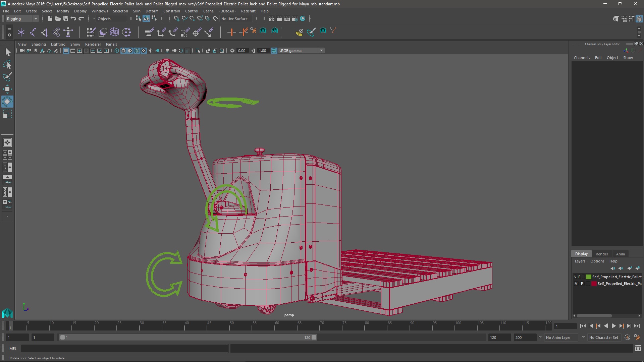The width and height of the screenshot is (644, 362).
Task: Click the Quick Rig humanoid shelf icon
Action: click(68, 32)
